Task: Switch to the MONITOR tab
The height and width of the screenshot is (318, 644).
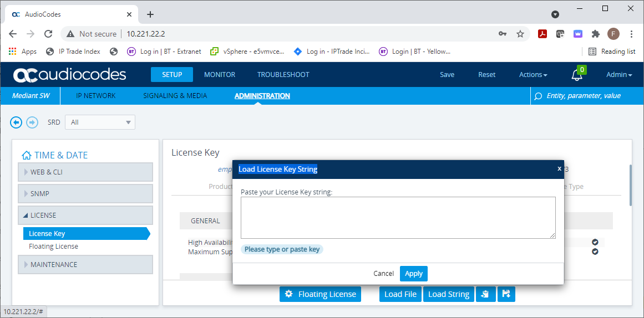Action: pos(220,75)
